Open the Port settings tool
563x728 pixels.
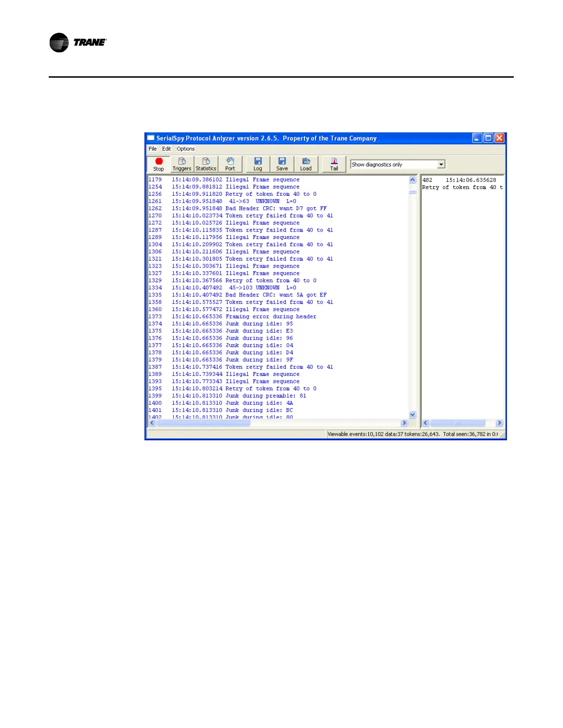tap(230, 164)
